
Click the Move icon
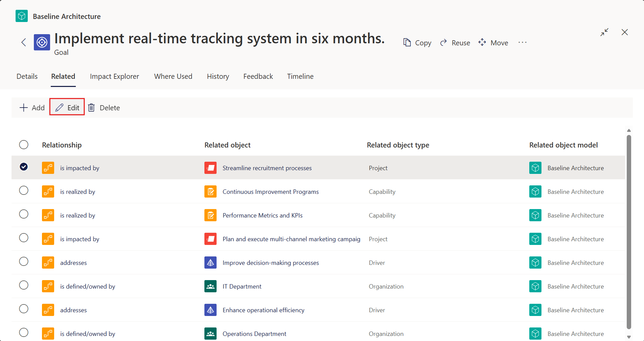[x=482, y=42]
